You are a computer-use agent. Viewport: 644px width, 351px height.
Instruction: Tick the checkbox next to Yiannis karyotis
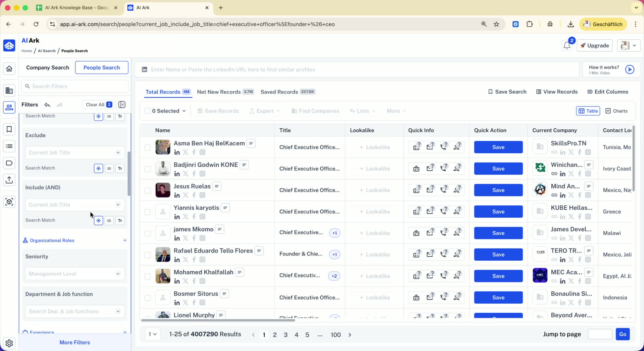pos(148,212)
